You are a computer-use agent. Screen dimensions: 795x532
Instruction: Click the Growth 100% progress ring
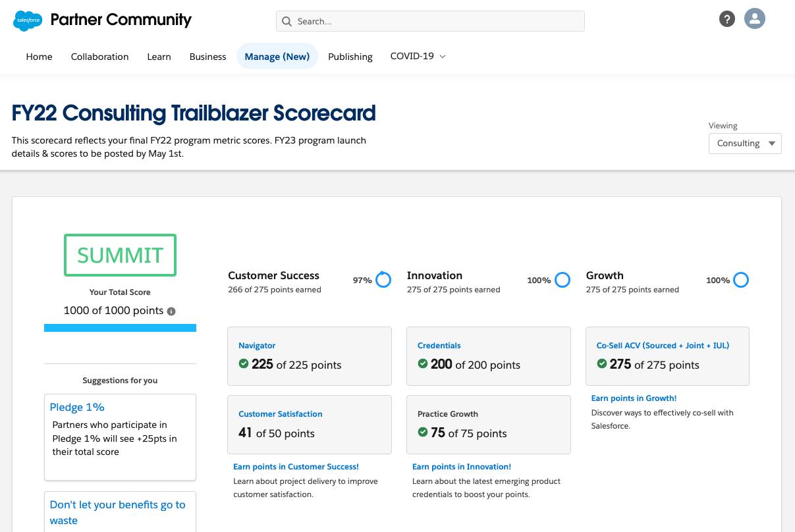pos(741,280)
